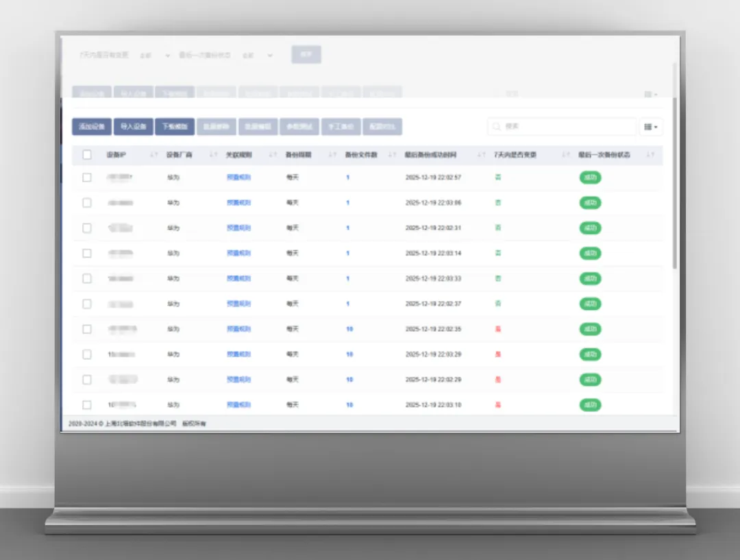The width and height of the screenshot is (740, 560).
Task: Check the row backed up at 22:03:06
Action: click(x=87, y=203)
